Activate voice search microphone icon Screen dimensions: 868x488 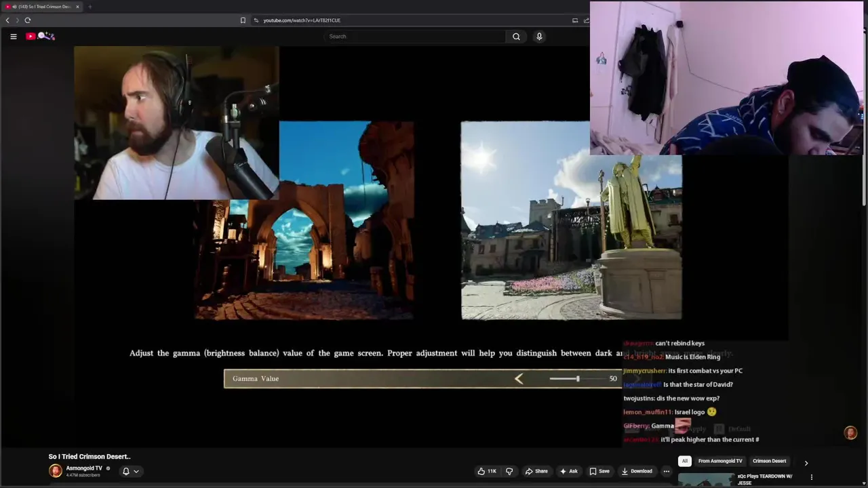539,37
